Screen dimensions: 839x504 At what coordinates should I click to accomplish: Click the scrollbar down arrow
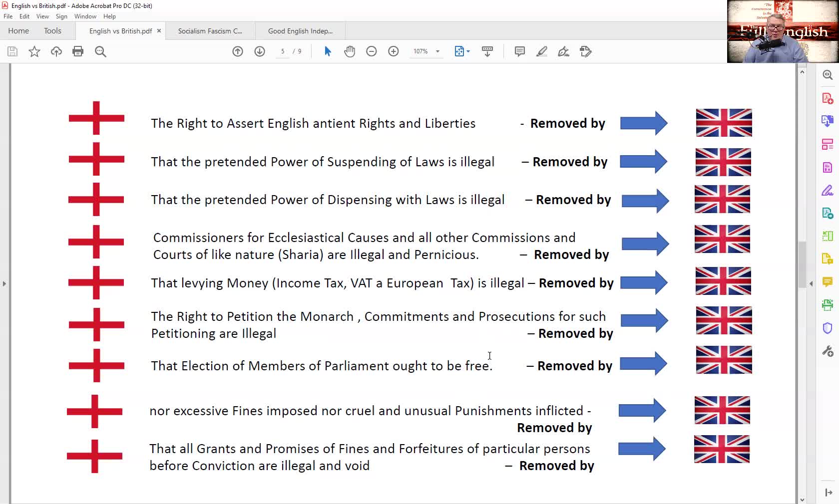tap(802, 500)
